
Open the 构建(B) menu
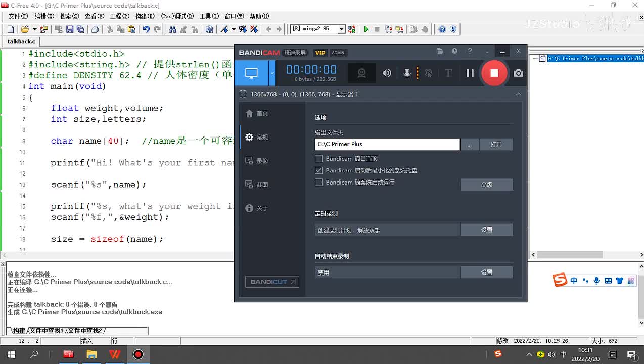pos(145,16)
